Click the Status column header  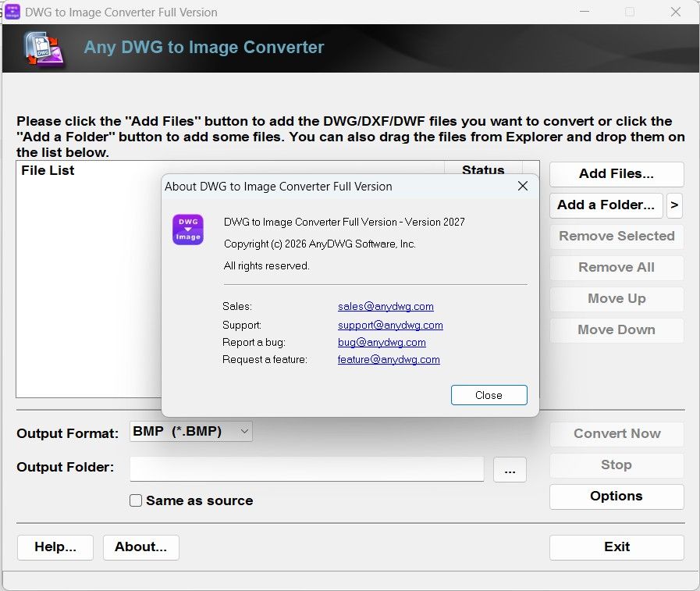(483, 170)
